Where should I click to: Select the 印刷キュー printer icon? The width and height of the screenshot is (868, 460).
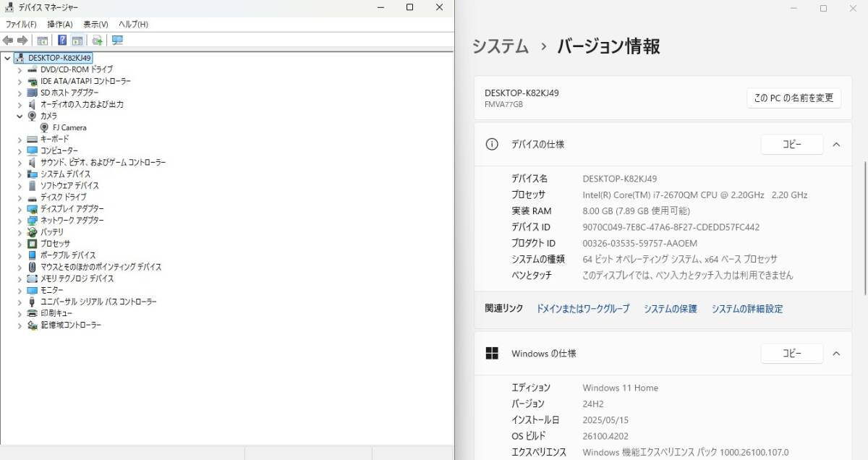[x=32, y=313]
